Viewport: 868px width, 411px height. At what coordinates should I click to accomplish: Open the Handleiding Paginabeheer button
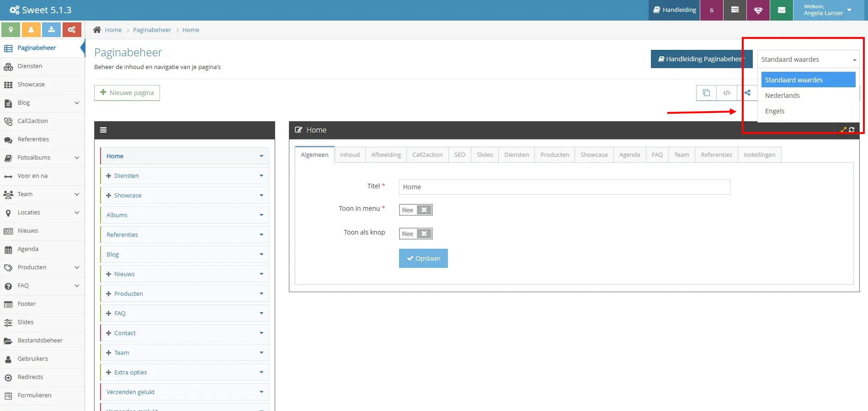(x=702, y=59)
